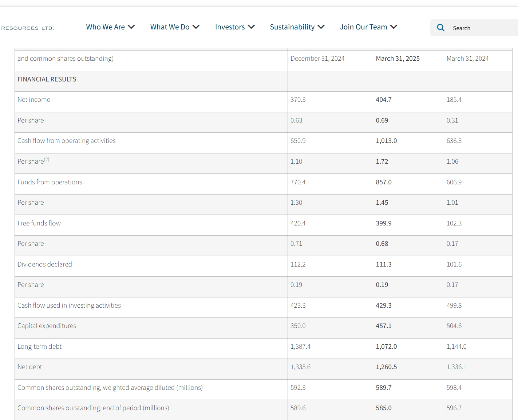Open the Who We Are menu

point(105,27)
